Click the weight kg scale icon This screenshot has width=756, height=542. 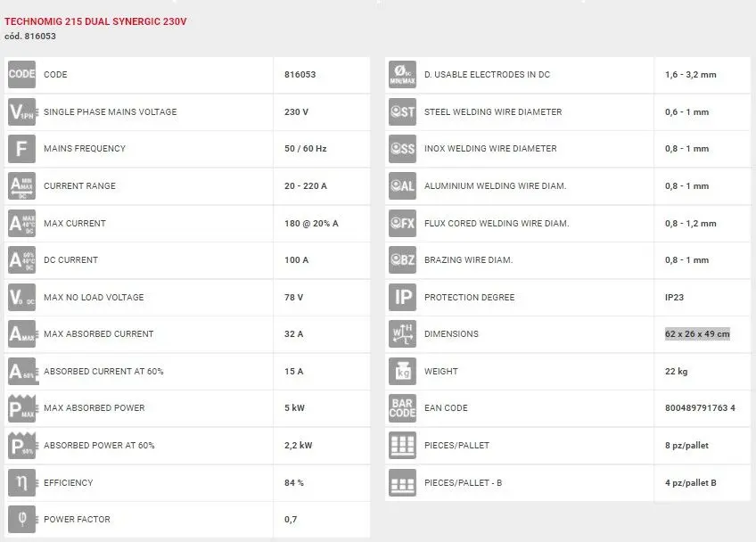[x=402, y=372]
